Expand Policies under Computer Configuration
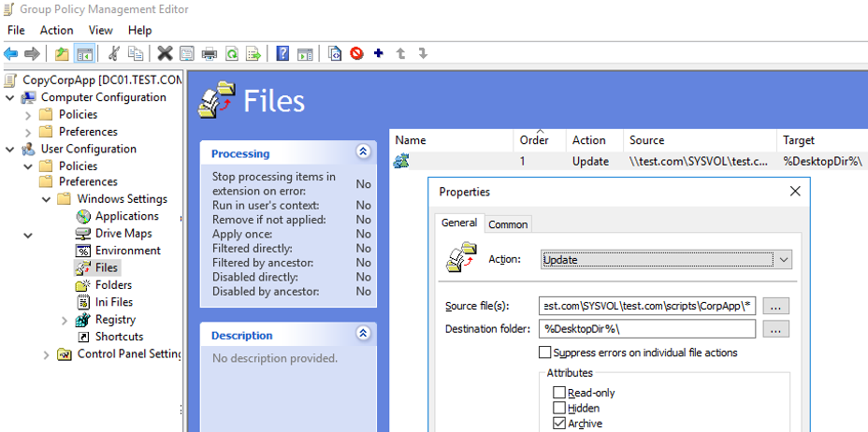The height and width of the screenshot is (432, 868). [x=28, y=115]
